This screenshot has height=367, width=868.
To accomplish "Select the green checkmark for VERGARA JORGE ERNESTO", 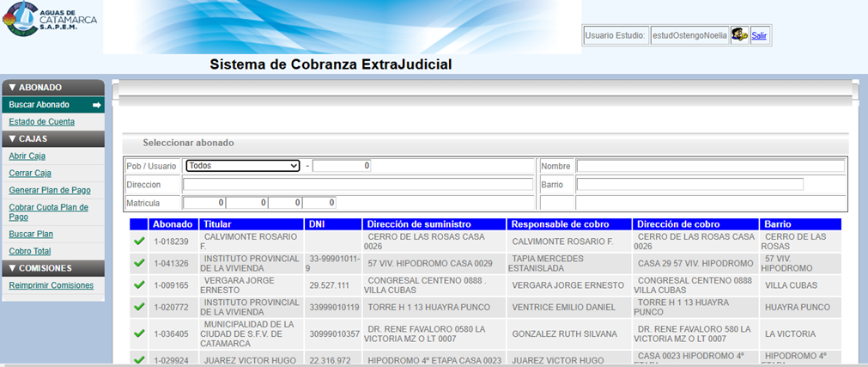I will 139,285.
